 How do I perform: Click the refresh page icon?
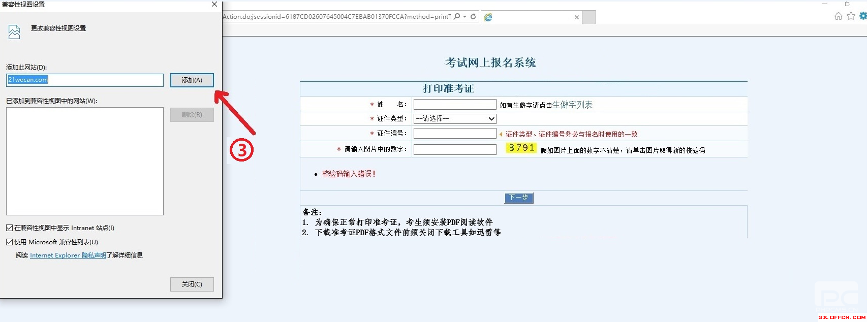pyautogui.click(x=473, y=16)
